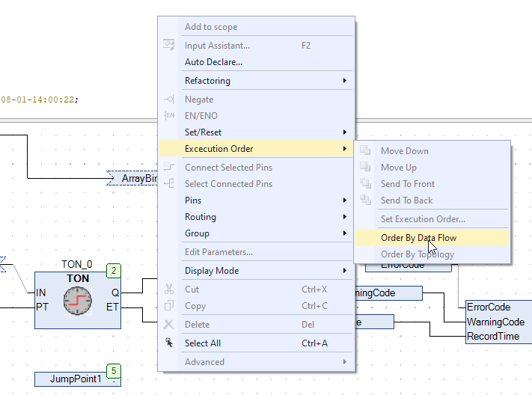Open Display Mode menu entry
The width and height of the screenshot is (532, 395).
(x=256, y=271)
